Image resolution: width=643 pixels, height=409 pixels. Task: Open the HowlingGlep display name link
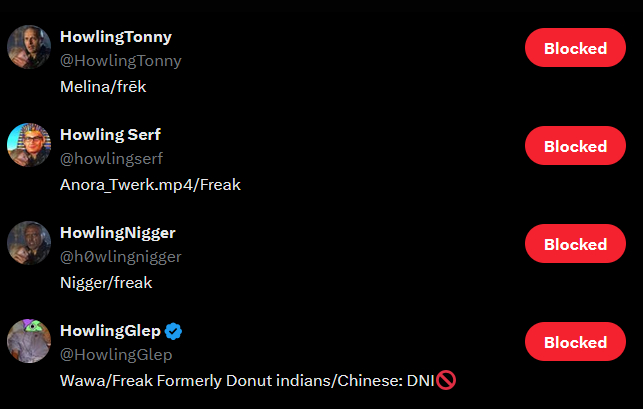110,331
